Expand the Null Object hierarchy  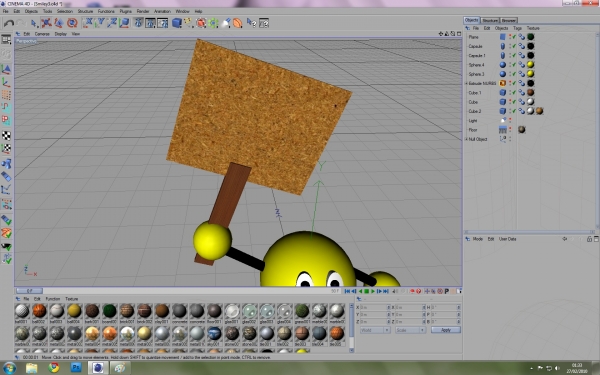coord(466,139)
